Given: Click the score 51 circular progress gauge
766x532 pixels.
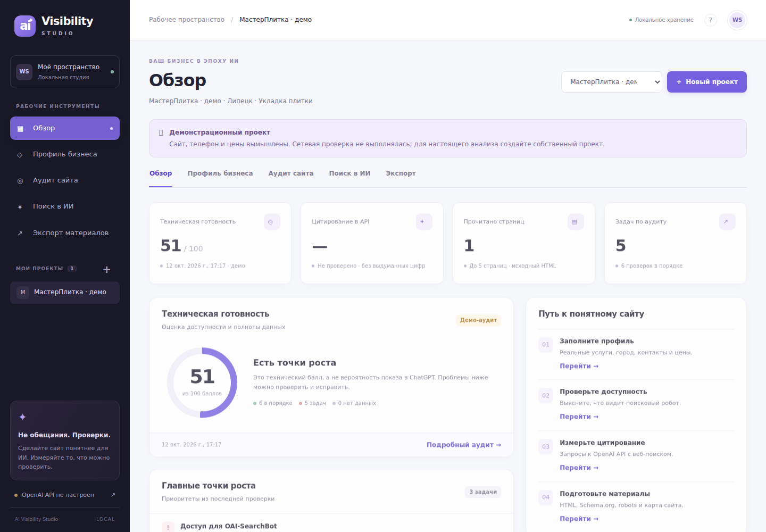Looking at the screenshot, I should pyautogui.click(x=202, y=383).
